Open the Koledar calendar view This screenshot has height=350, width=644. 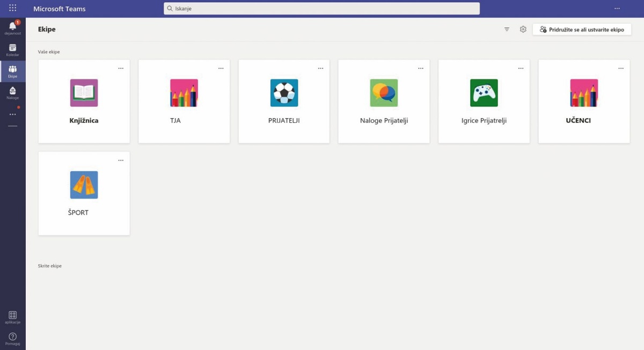pos(13,50)
